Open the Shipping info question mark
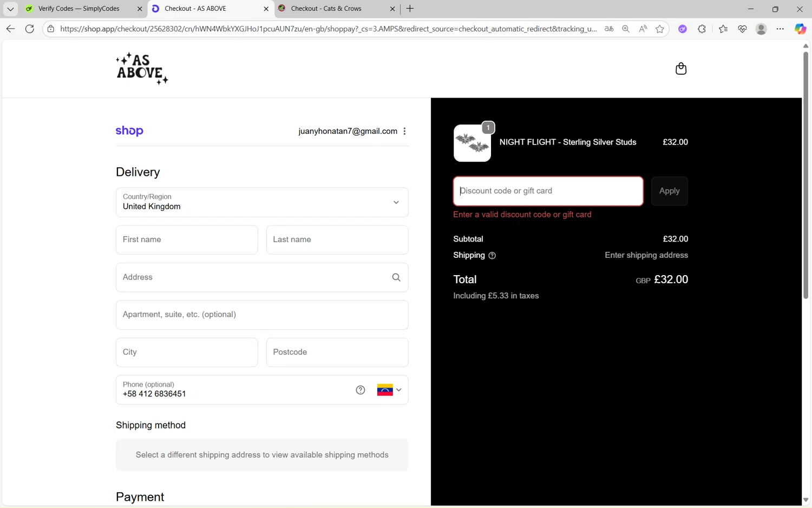The height and width of the screenshot is (508, 812). pyautogui.click(x=492, y=256)
